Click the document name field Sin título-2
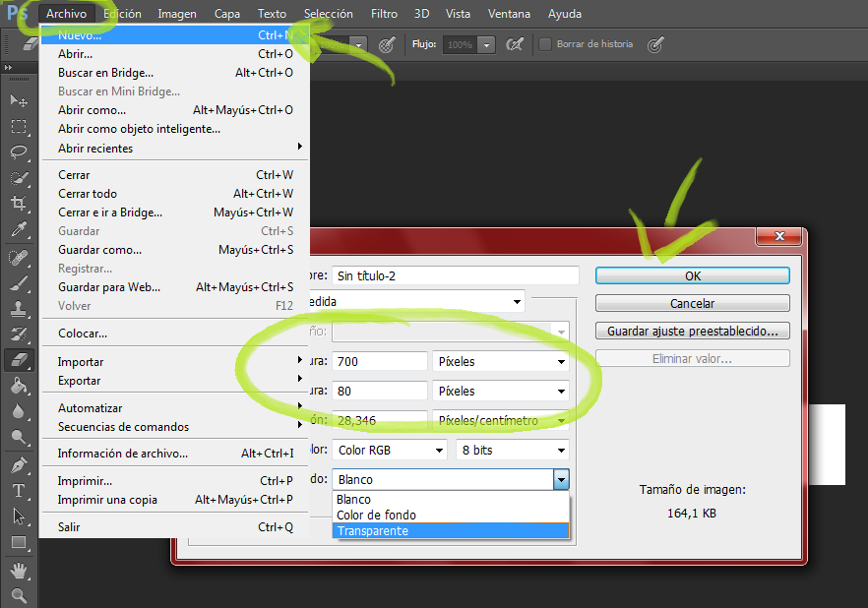The image size is (868, 608). (456, 276)
